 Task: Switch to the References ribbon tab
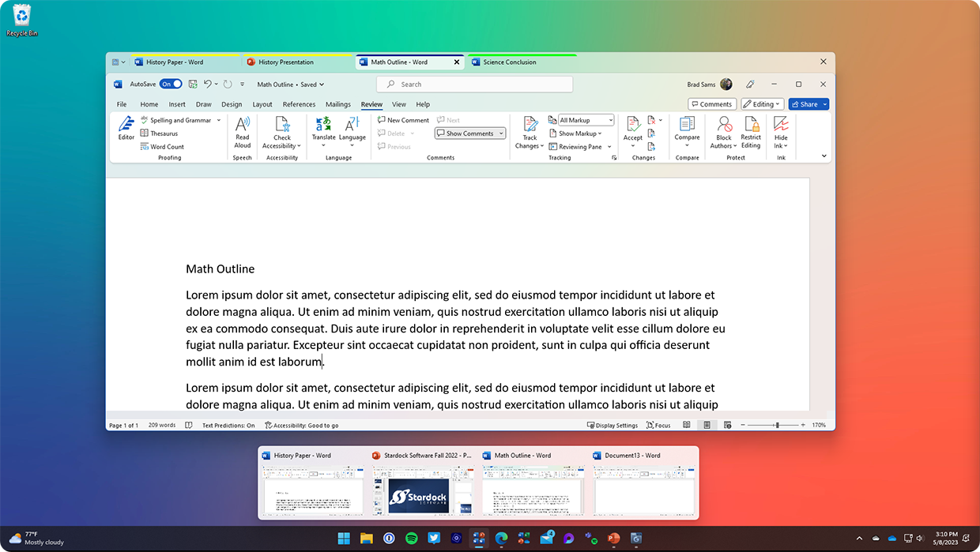point(299,104)
